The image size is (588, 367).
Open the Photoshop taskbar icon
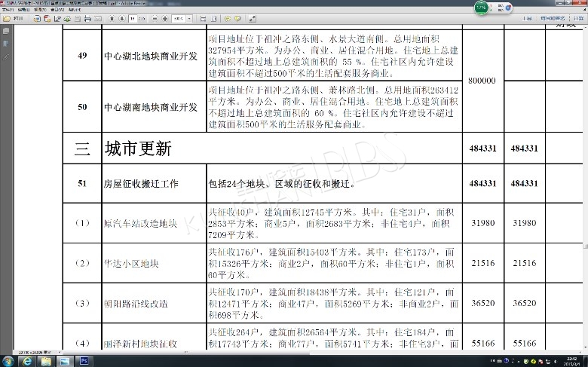84,362
